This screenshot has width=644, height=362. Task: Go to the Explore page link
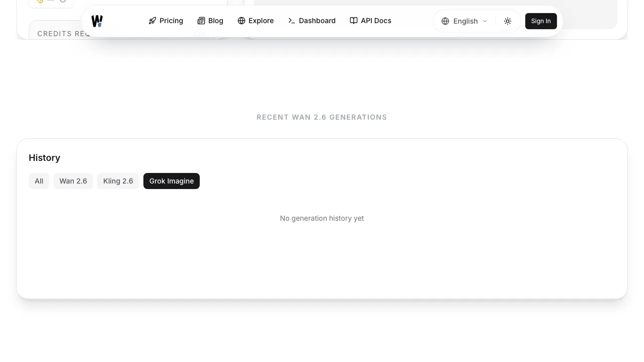[x=261, y=21]
